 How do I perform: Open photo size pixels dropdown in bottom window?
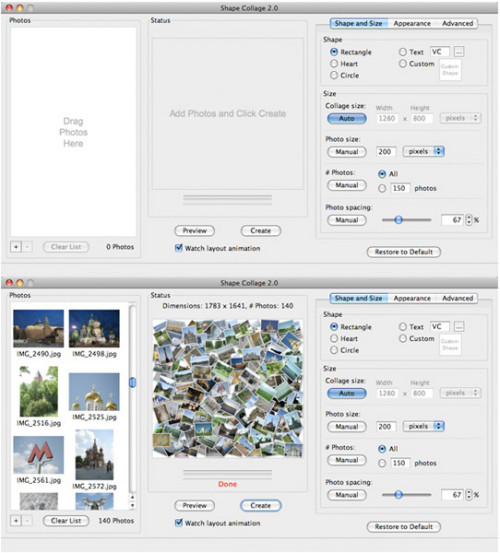tap(423, 426)
